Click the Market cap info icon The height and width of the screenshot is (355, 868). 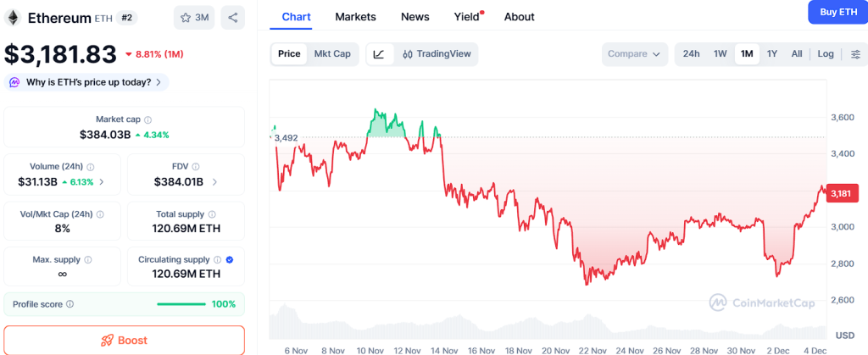(x=148, y=120)
